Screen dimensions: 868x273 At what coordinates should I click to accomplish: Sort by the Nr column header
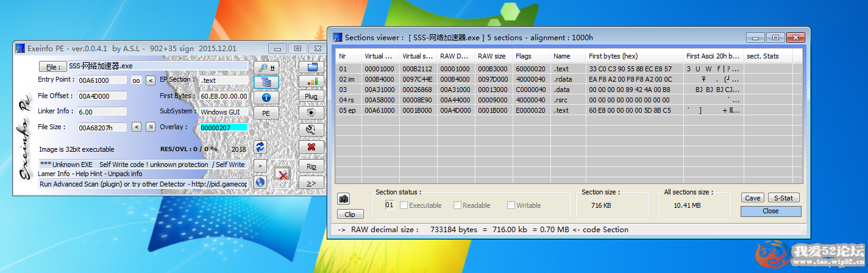[x=348, y=56]
